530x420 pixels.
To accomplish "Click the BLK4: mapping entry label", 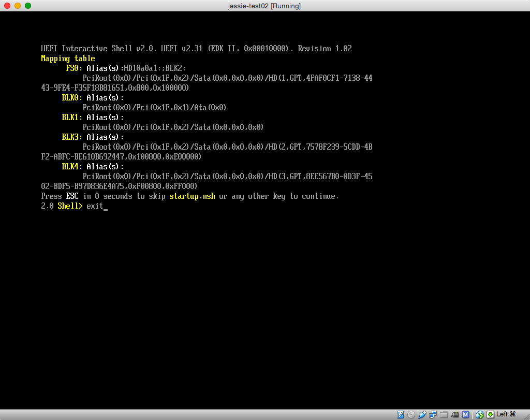I will [x=72, y=166].
